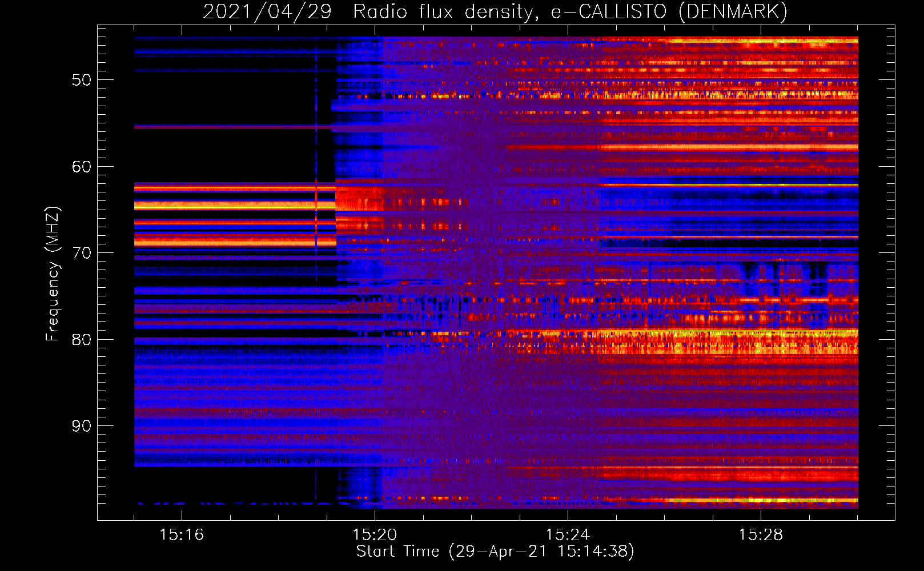Click the 15:20 time tick label
The width and height of the screenshot is (924, 571).
375,535
